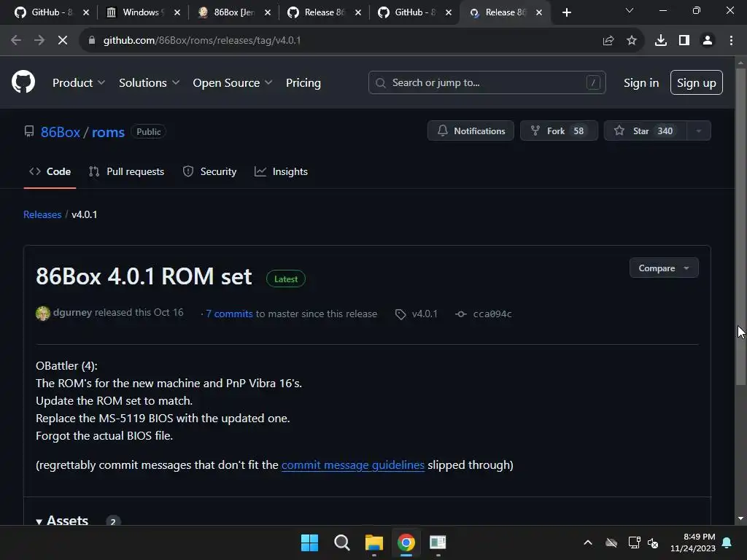Click the Latest release badge
The width and height of the screenshot is (747, 560).
click(x=286, y=279)
